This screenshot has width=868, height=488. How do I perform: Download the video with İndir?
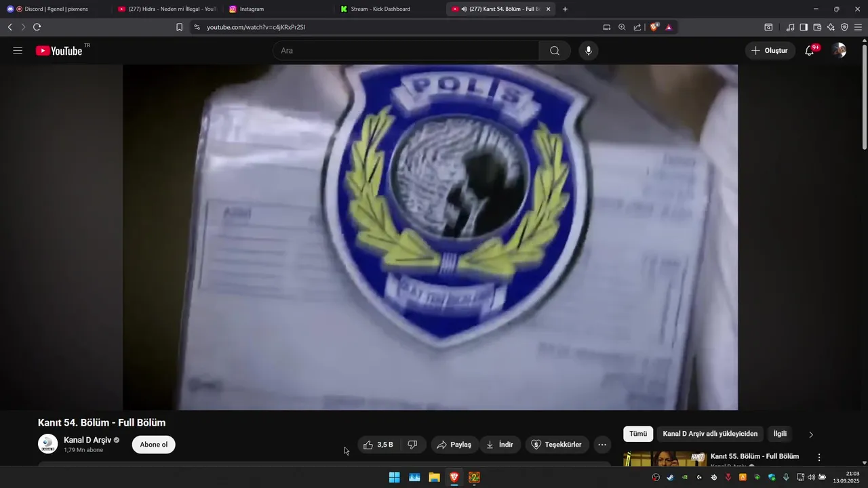(x=500, y=445)
